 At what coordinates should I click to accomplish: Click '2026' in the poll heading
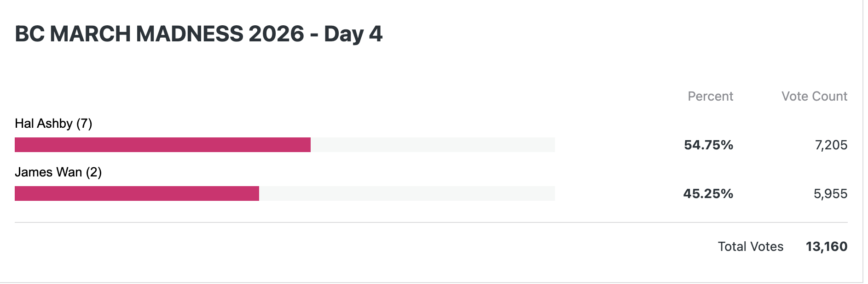pyautogui.click(x=276, y=34)
